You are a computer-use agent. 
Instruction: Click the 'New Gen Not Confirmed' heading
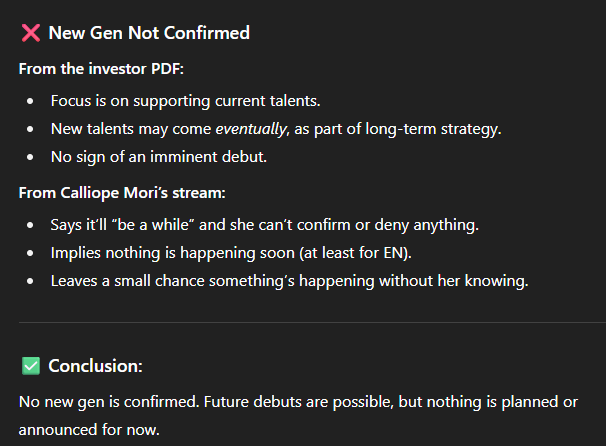(149, 33)
